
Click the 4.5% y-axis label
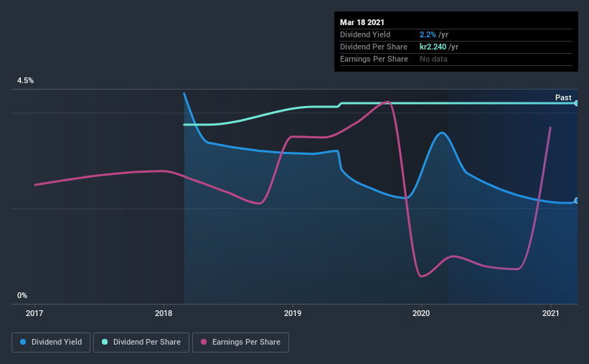click(x=25, y=80)
